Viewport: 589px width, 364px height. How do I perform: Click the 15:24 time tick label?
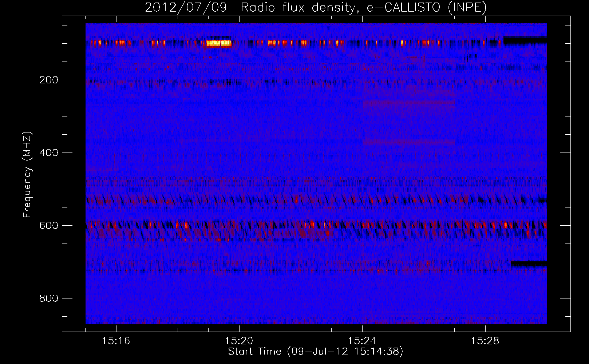tap(362, 341)
